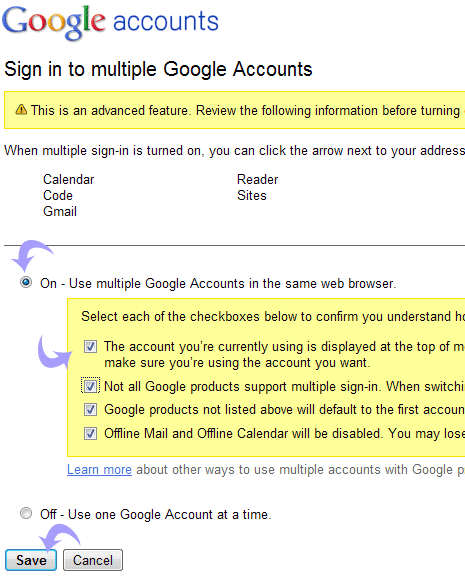Click Sites in the product list

(x=252, y=195)
